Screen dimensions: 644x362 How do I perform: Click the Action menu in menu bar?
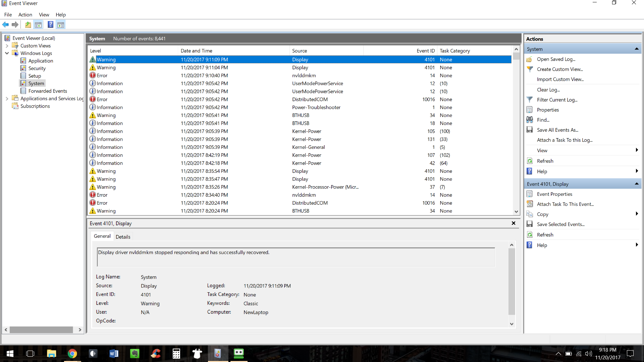(25, 15)
